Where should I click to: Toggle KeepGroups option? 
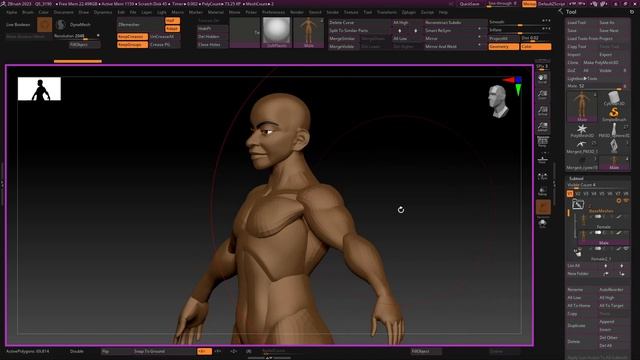click(x=132, y=45)
